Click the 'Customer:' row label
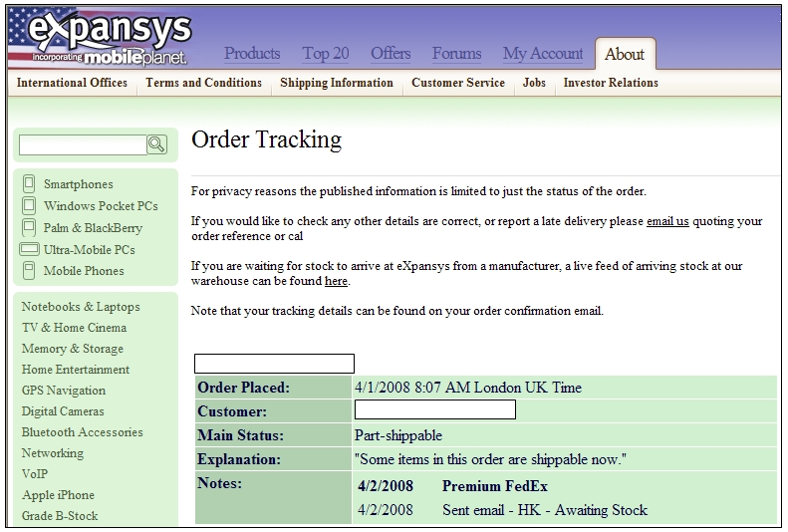 [x=232, y=411]
